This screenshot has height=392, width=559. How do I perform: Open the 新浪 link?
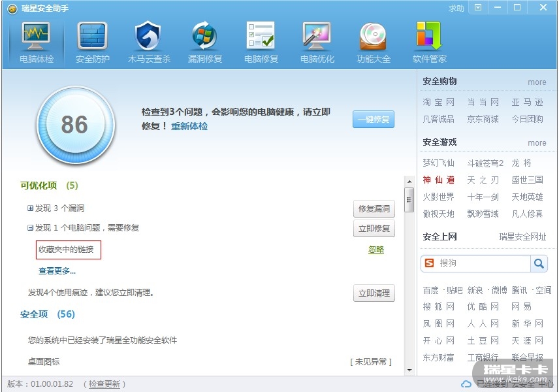[x=475, y=290]
